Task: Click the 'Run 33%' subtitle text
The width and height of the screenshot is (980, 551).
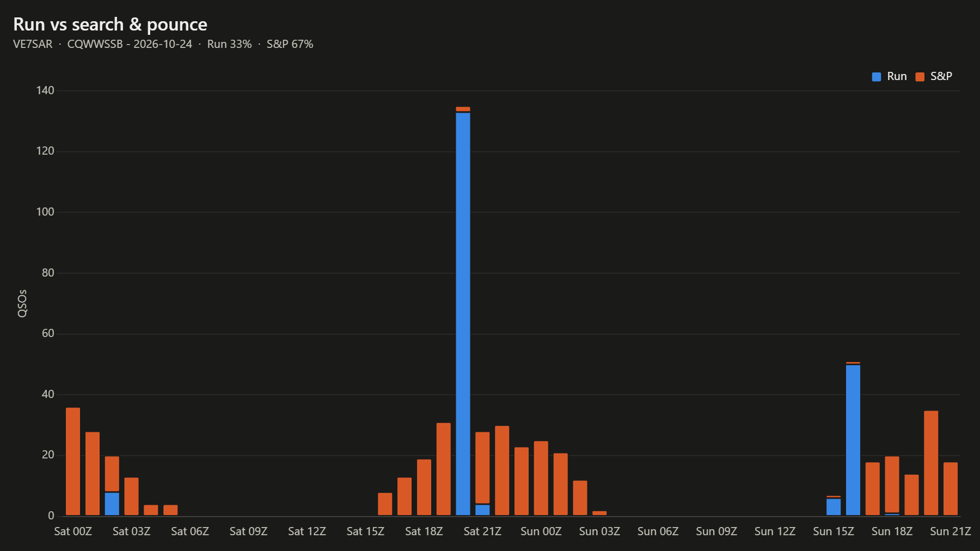Action: pos(229,44)
